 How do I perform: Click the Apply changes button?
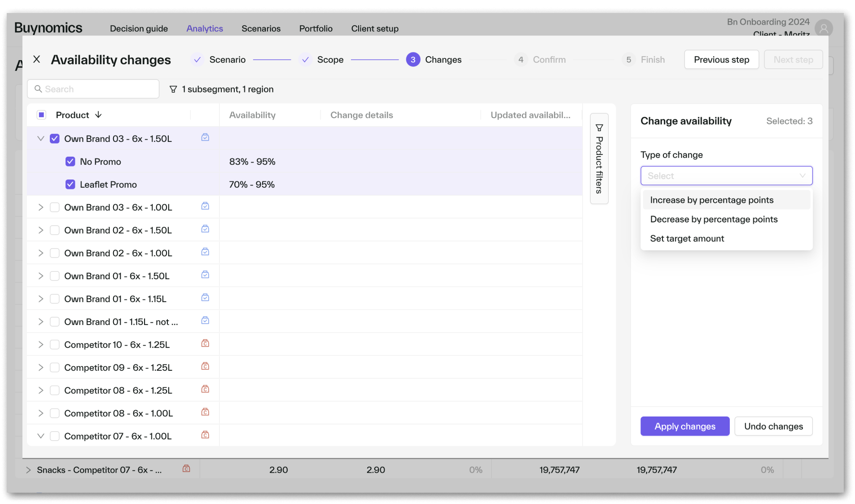pos(685,426)
